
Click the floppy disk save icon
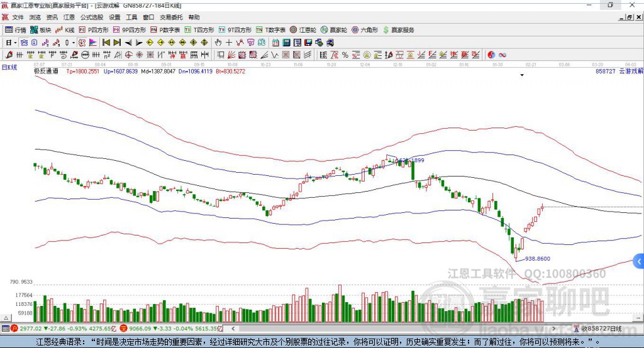click(308, 43)
